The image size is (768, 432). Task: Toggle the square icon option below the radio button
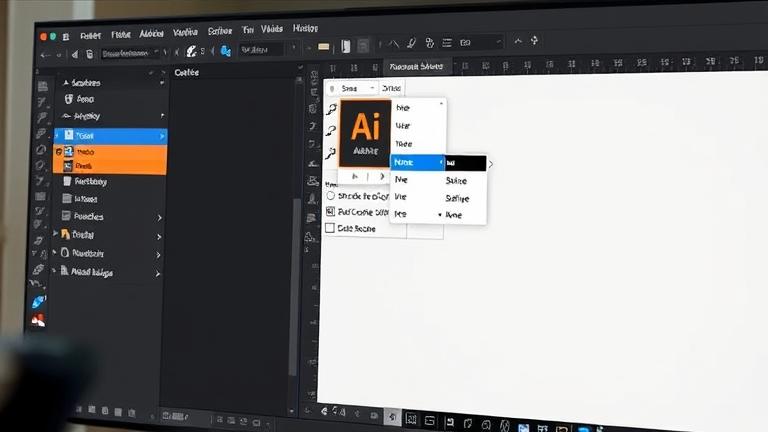click(331, 212)
